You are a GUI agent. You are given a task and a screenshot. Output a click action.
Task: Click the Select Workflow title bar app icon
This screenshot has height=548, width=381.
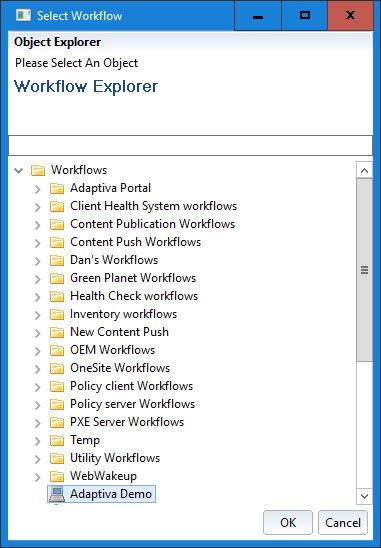23,15
